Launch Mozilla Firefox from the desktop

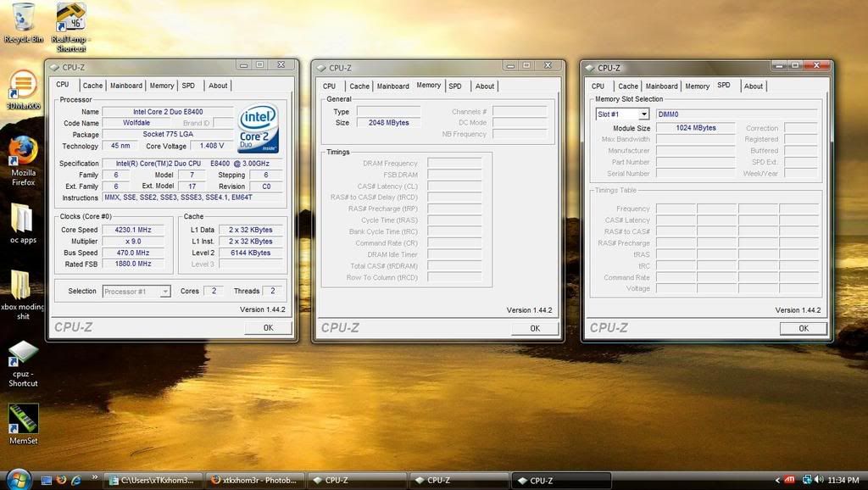click(x=23, y=160)
